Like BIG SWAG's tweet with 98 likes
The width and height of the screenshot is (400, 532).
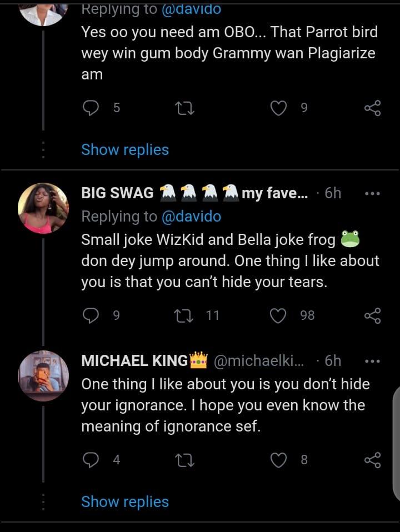pos(278,315)
